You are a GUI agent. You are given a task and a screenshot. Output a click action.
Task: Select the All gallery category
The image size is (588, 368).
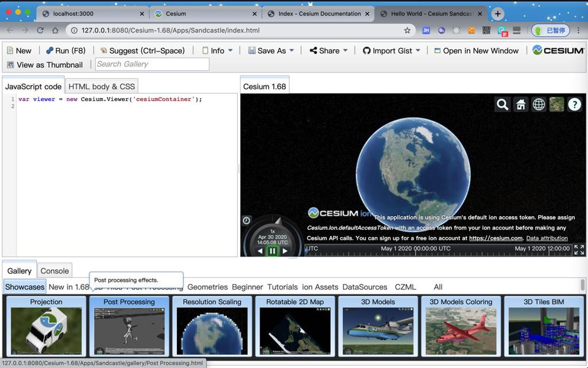click(438, 287)
